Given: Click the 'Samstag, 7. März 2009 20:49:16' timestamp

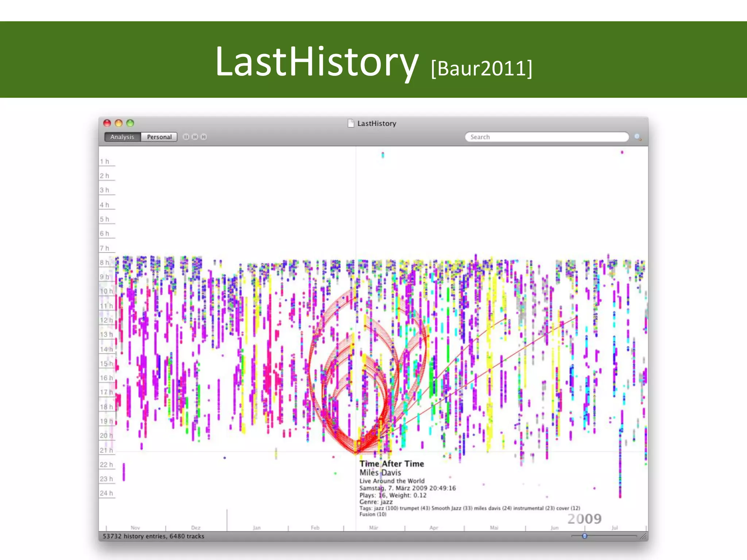Looking at the screenshot, I should (x=408, y=488).
